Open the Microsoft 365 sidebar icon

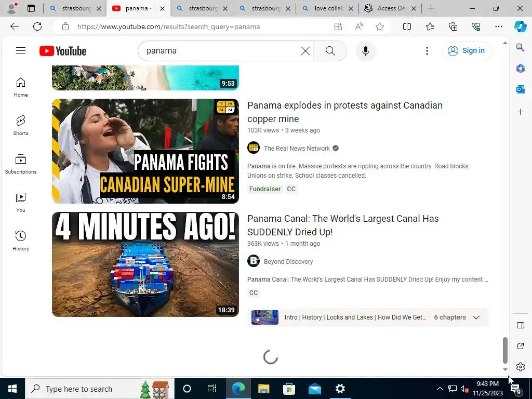(520, 69)
